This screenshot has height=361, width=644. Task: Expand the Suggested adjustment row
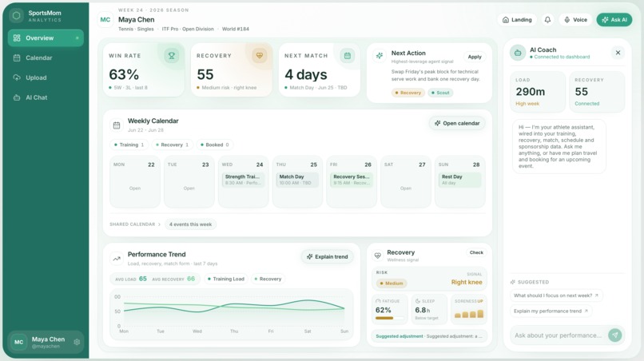pos(429,336)
